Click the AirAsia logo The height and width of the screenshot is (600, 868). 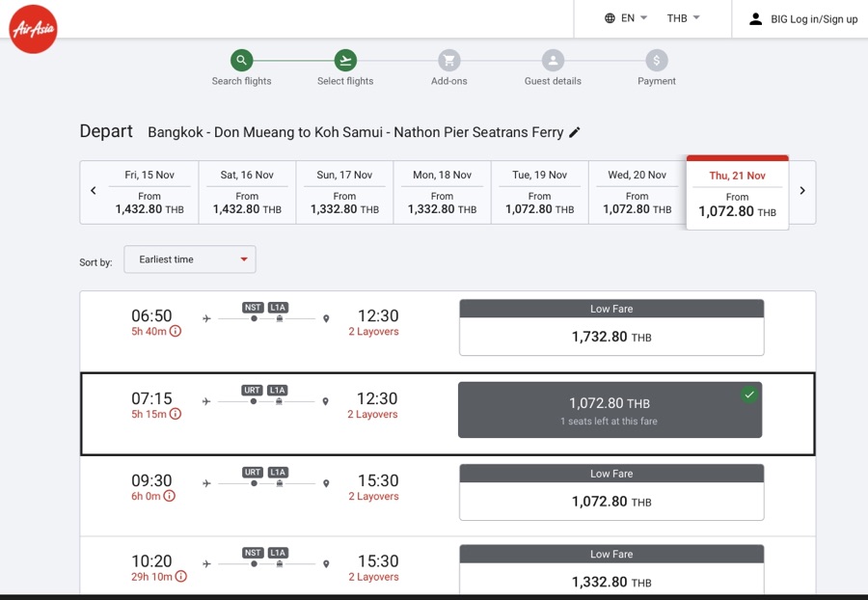(x=33, y=29)
